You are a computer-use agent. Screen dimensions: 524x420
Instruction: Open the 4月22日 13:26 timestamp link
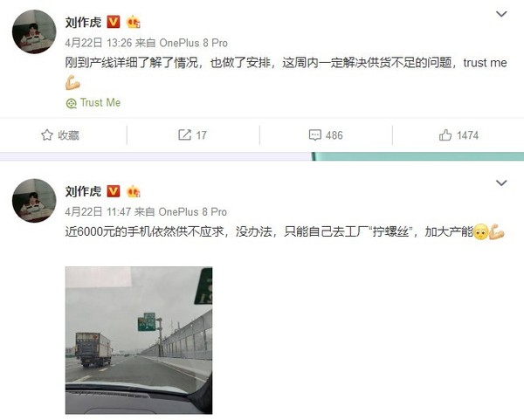99,43
